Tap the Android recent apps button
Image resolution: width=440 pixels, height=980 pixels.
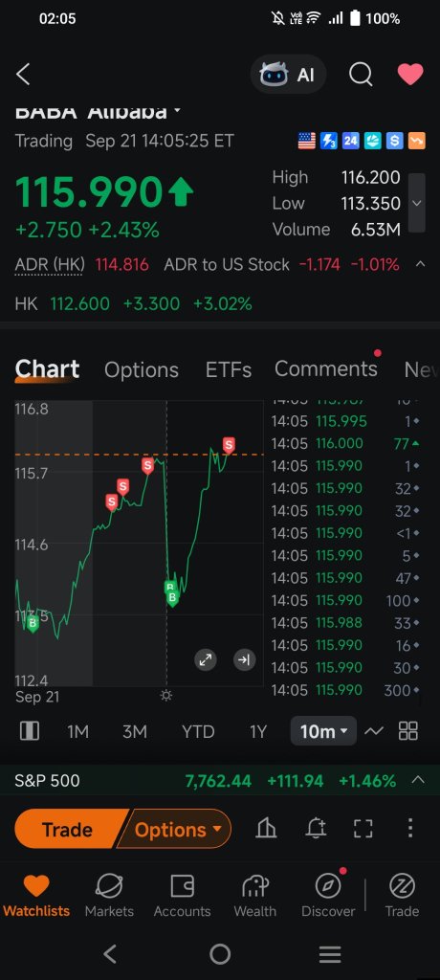click(x=330, y=954)
